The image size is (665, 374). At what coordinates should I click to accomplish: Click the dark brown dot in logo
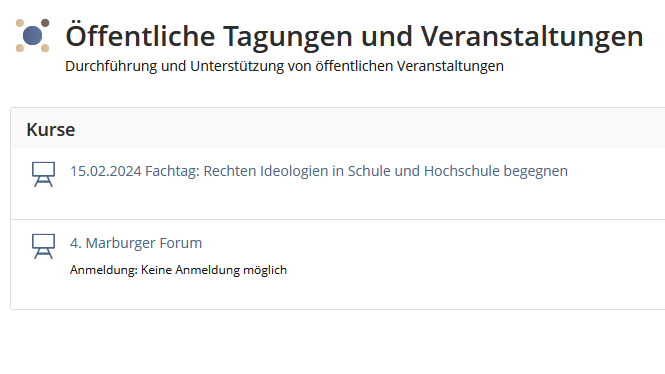45,23
